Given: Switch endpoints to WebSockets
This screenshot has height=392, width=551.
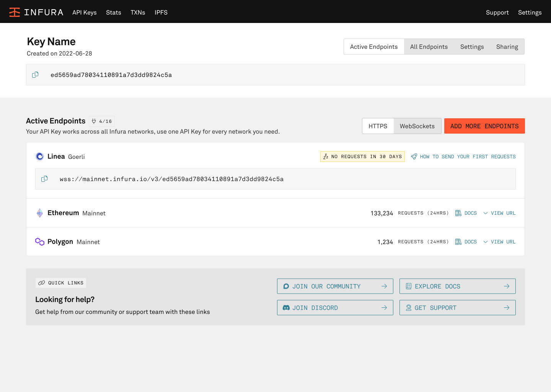Looking at the screenshot, I should [417, 126].
